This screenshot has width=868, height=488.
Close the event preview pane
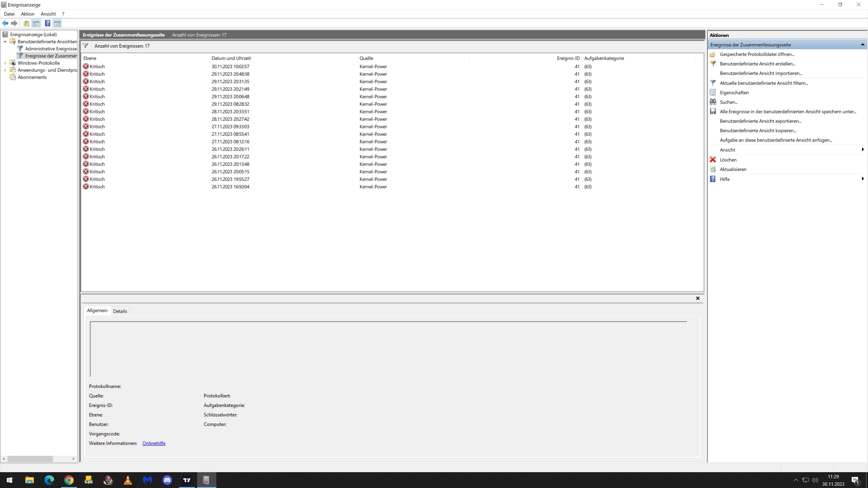click(x=698, y=298)
